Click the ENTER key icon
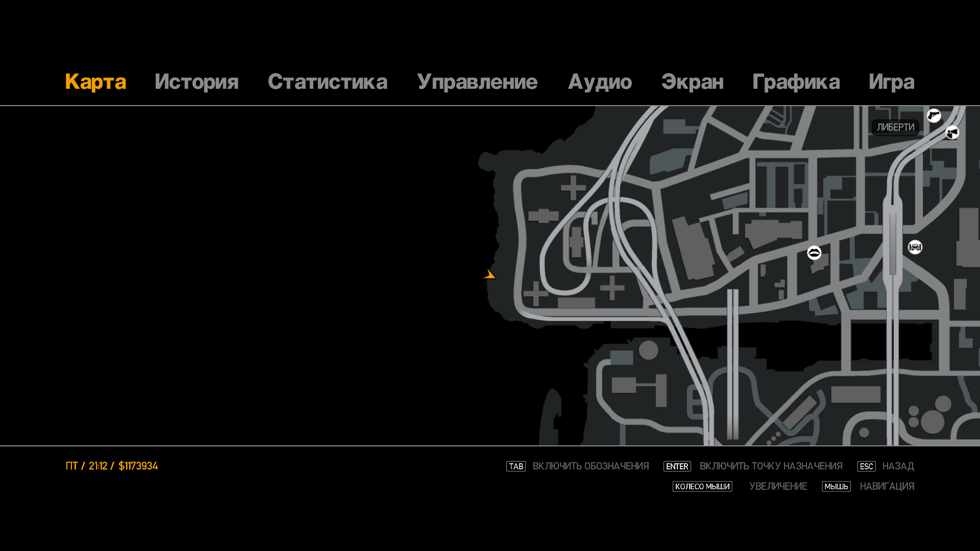 (x=677, y=466)
